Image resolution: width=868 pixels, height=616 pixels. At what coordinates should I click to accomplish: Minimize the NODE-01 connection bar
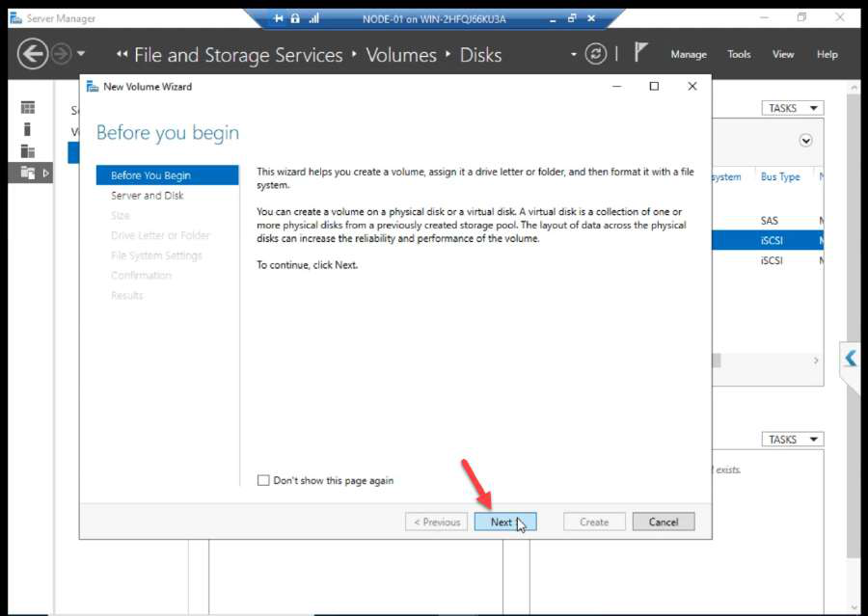coord(553,19)
